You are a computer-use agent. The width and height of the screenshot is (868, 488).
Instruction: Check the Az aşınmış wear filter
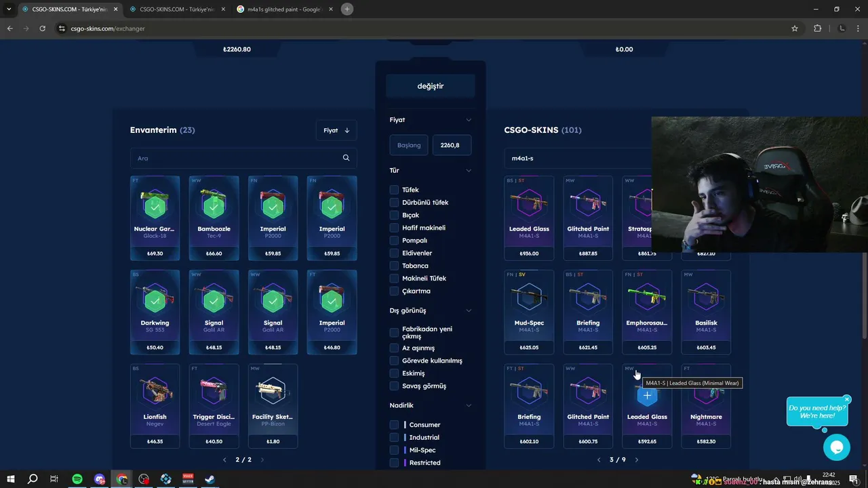pyautogui.click(x=394, y=348)
